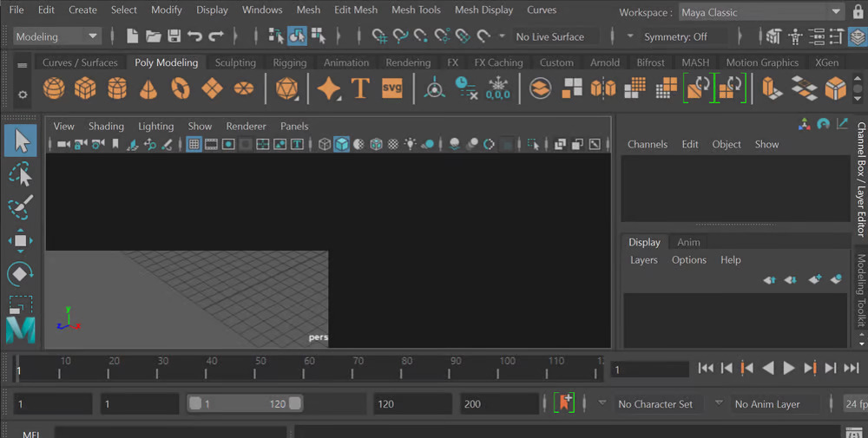Toggle the Auto Keyframe button
868x438 pixels.
click(x=564, y=403)
